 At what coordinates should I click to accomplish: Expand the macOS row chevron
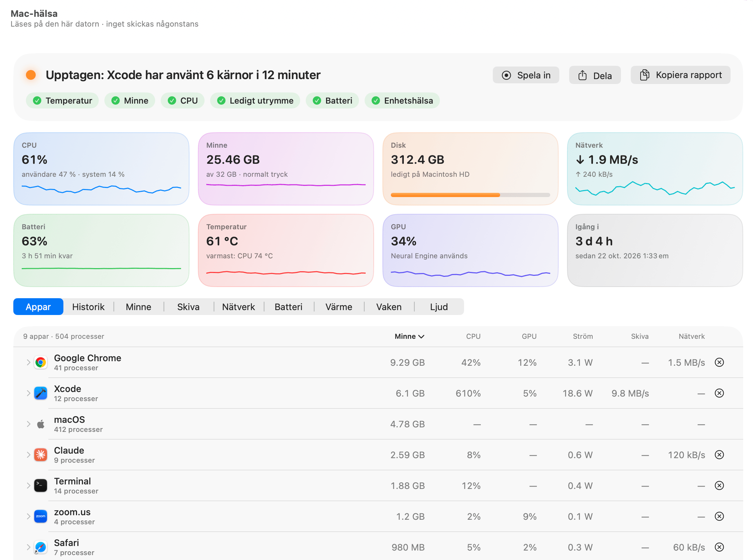pos(28,424)
